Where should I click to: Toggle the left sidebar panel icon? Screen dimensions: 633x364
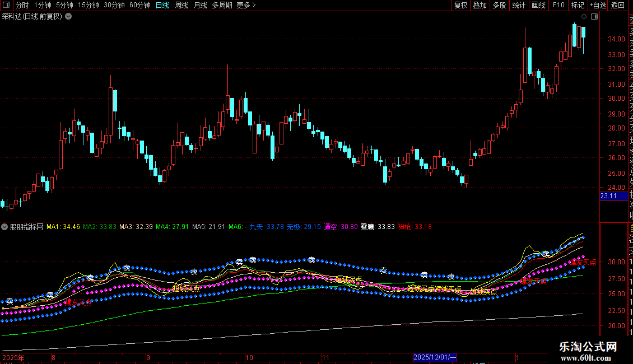(6, 5)
